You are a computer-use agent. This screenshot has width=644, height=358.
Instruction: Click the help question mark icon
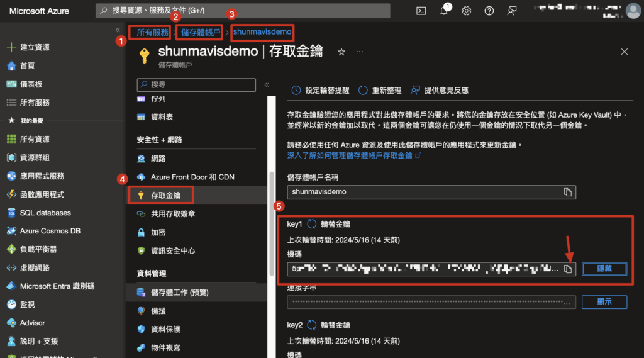pos(489,11)
